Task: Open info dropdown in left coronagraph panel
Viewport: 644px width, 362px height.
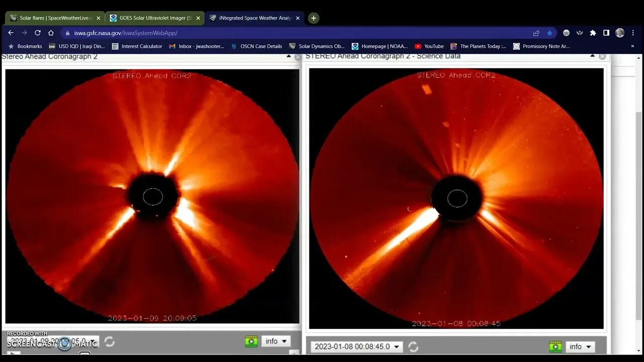Action: [276, 341]
